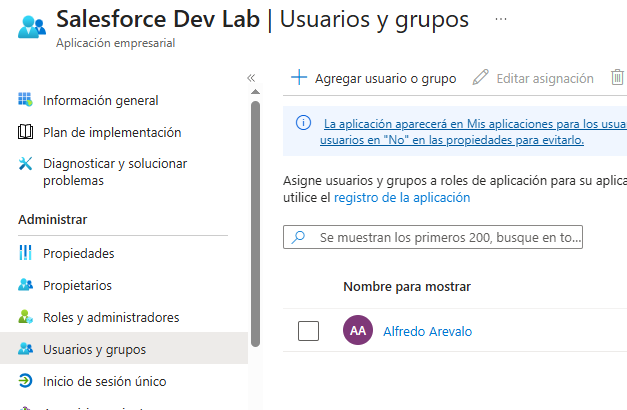Open Propiedades
This screenshot has width=627, height=410.
click(x=78, y=253)
